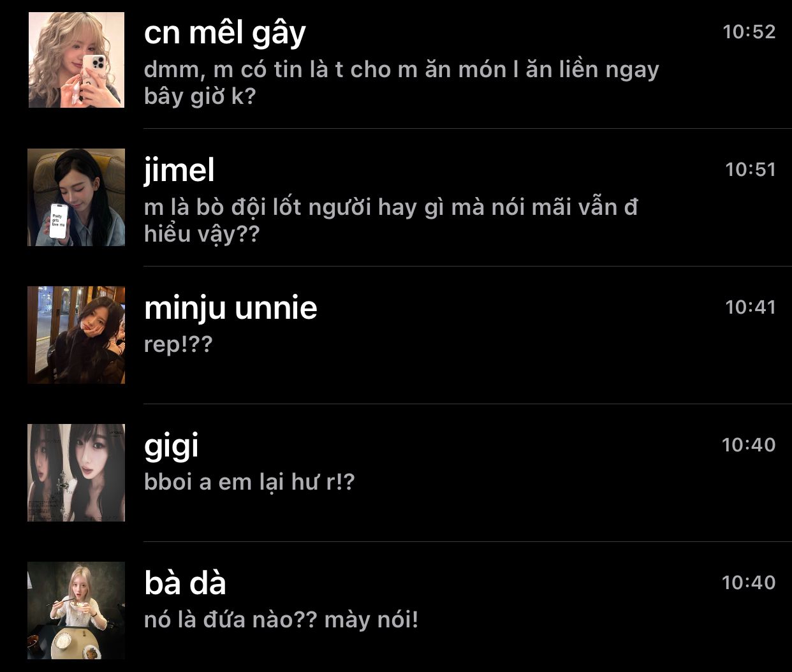Screen dimensions: 792x672
Task: Open chat titled 'minju unnie'
Action: (x=231, y=308)
